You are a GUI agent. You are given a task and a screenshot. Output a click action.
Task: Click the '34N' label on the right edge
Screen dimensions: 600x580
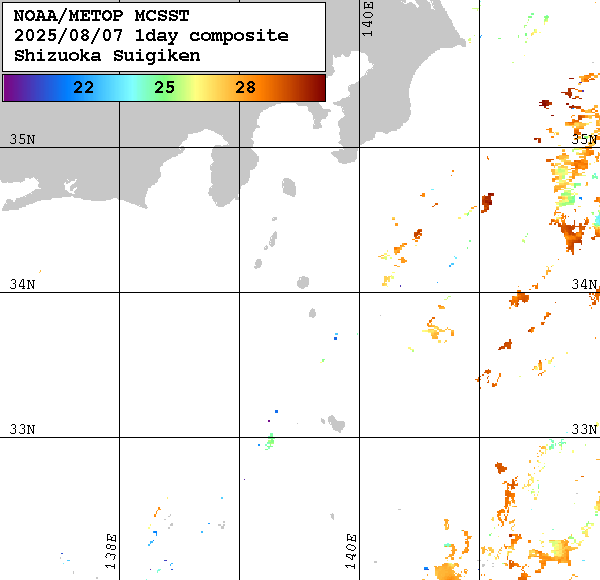click(584, 284)
